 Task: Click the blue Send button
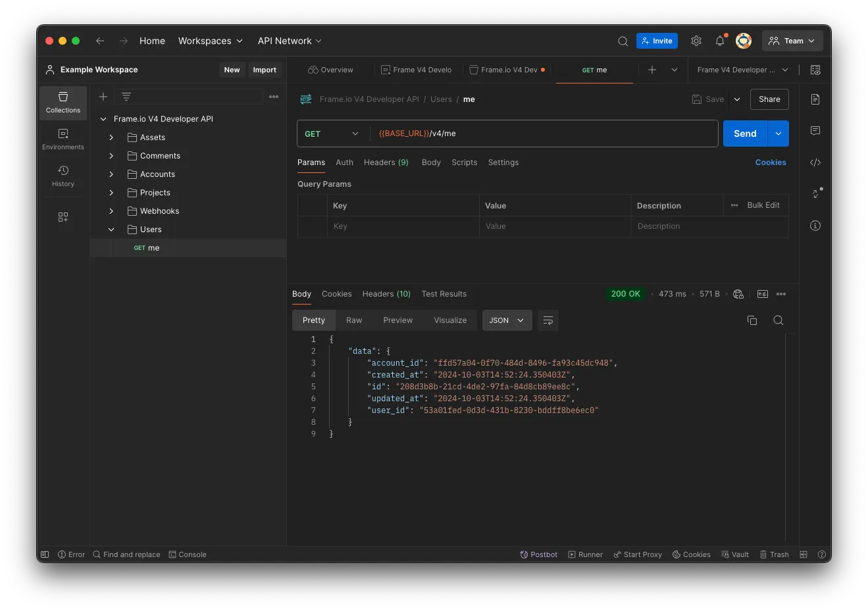point(746,134)
